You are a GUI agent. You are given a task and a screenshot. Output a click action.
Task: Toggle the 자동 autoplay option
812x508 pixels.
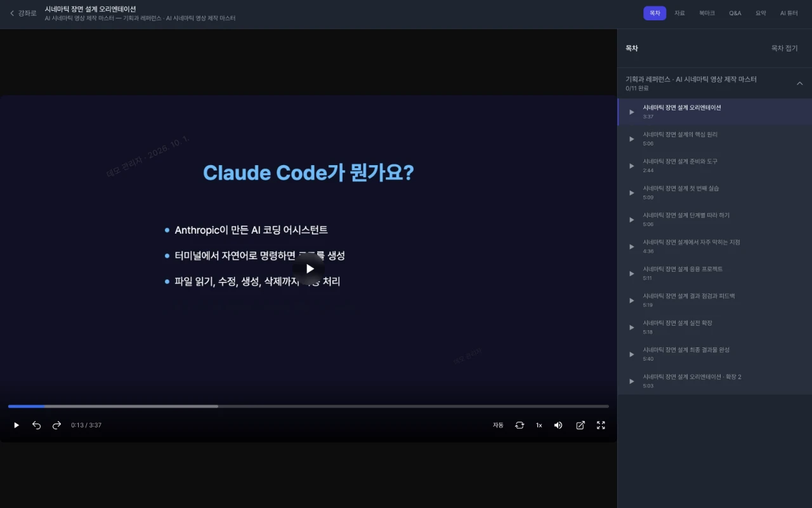tap(498, 425)
